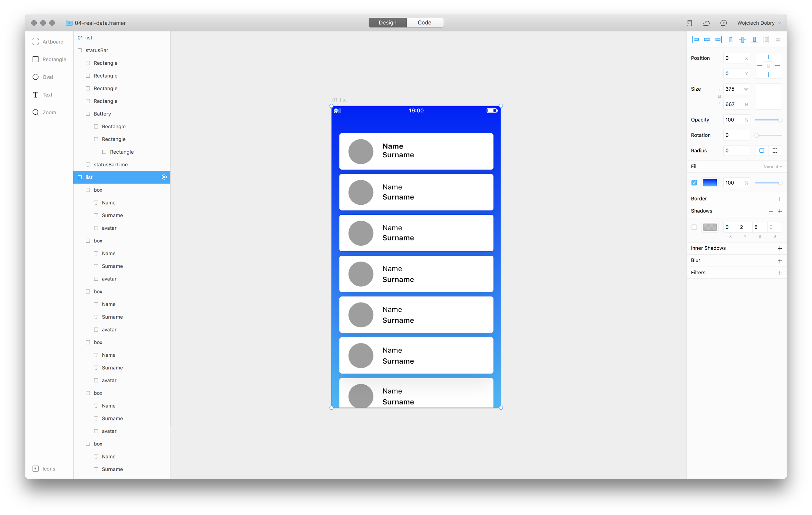The width and height of the screenshot is (812, 515).
Task: Click the height field showing 667
Action: (x=736, y=104)
